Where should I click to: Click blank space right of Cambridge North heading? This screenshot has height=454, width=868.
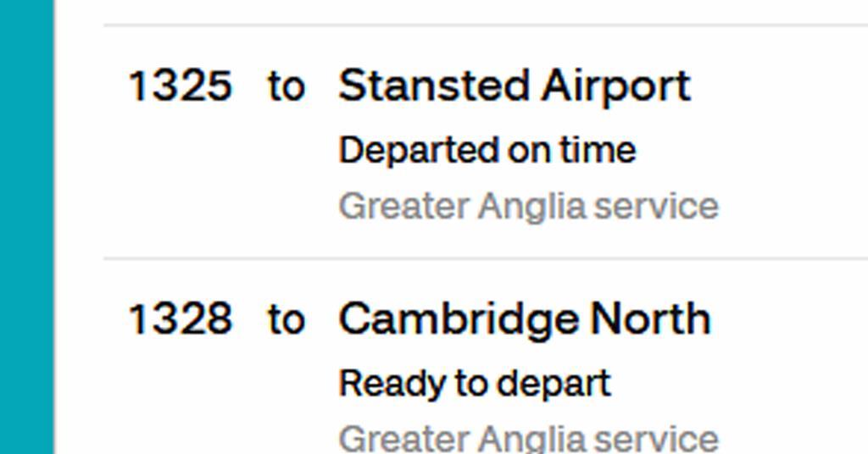pos(788,319)
